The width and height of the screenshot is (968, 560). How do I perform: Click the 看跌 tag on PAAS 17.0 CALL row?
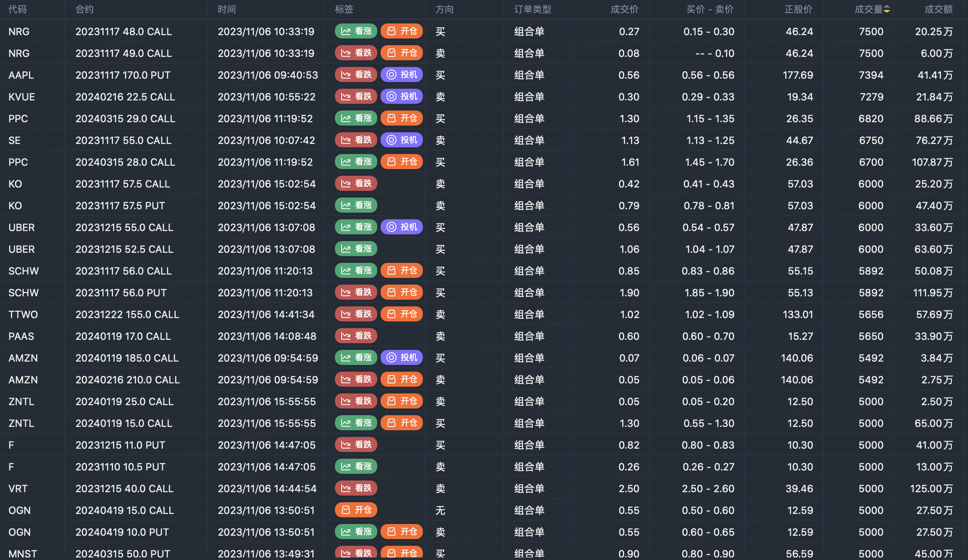[x=356, y=336]
